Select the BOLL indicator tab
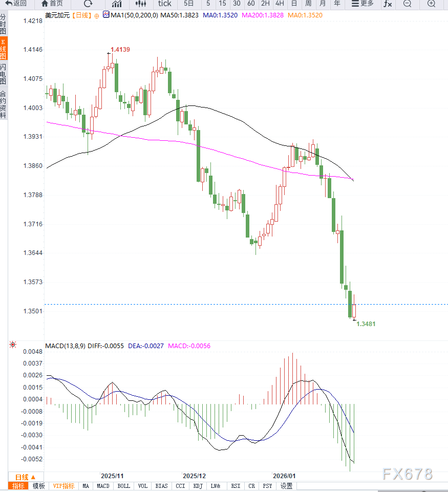This screenshot has height=492, width=448. point(123,486)
